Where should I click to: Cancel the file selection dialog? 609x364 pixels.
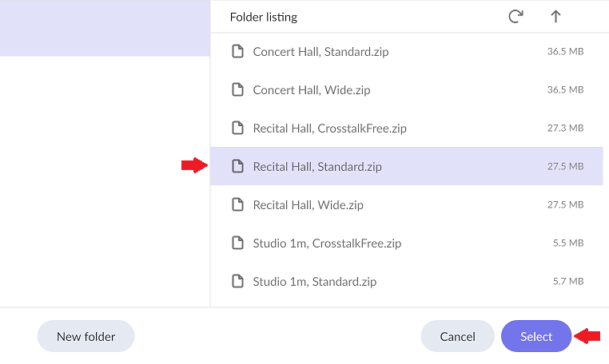point(457,337)
